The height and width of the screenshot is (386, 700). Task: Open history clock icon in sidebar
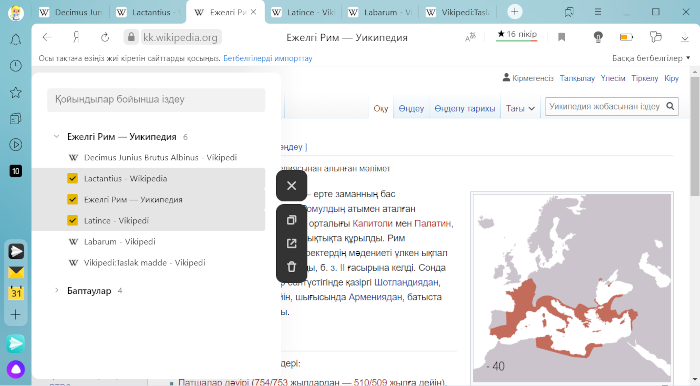coord(16,66)
